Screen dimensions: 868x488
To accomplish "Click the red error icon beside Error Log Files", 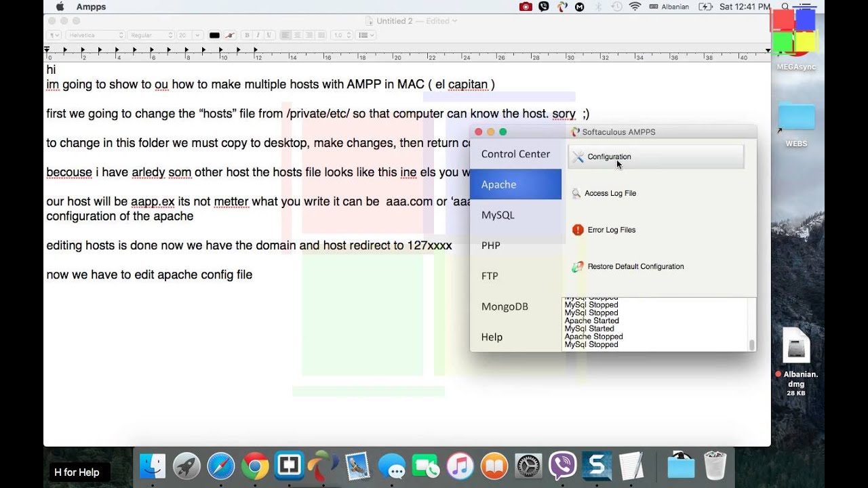I will (x=578, y=230).
